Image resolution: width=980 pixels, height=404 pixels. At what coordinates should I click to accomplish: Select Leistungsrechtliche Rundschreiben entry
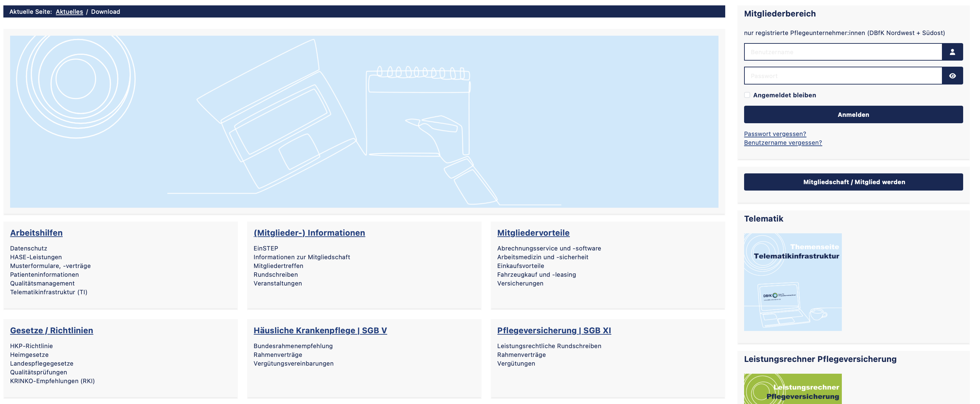coord(549,346)
